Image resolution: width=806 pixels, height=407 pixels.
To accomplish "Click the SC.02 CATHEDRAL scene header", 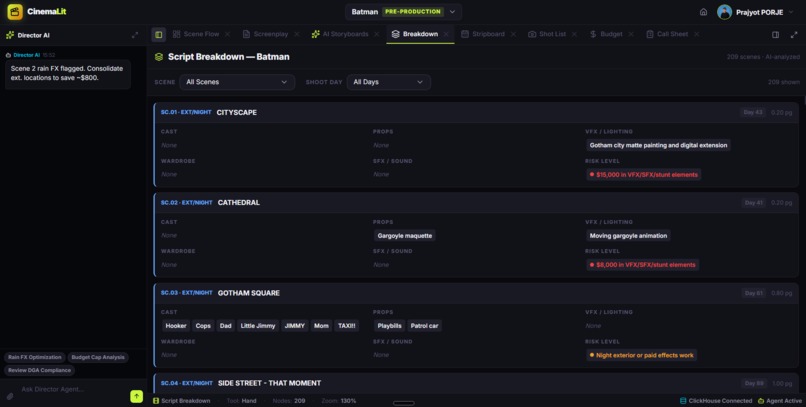I will 476,202.
